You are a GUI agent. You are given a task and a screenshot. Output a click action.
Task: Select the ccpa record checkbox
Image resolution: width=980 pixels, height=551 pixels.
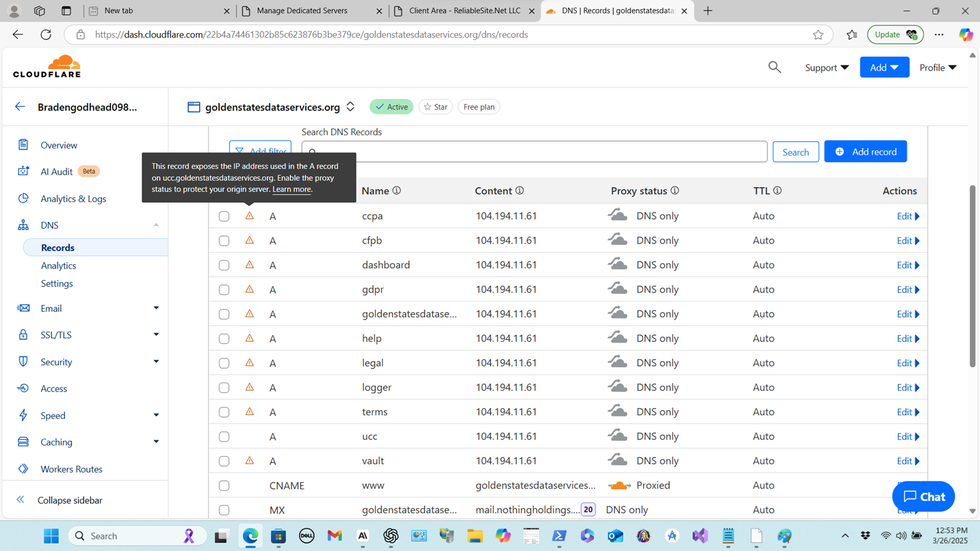pos(224,216)
